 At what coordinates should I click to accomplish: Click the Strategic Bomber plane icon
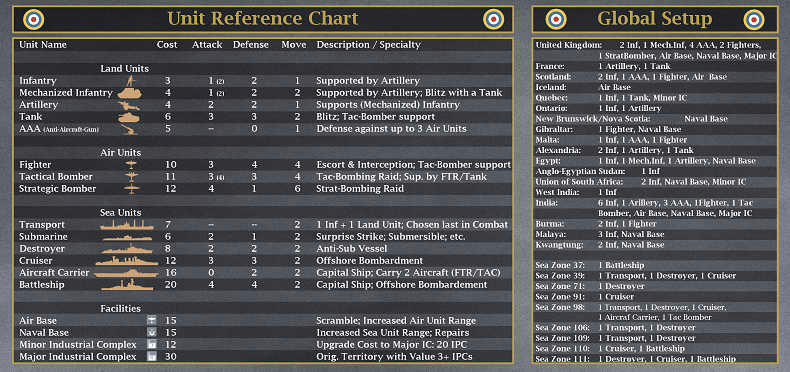(131, 189)
